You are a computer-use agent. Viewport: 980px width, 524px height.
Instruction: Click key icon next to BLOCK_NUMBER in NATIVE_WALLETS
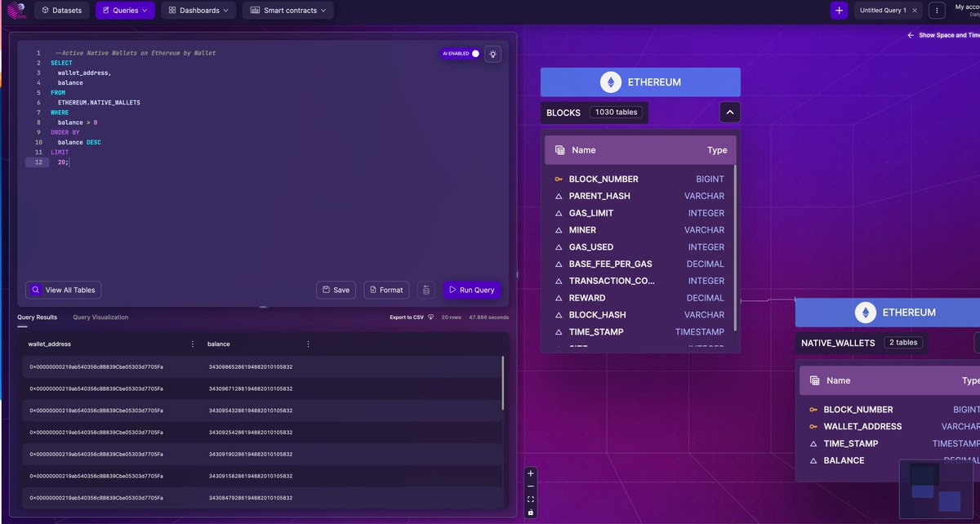[813, 410]
